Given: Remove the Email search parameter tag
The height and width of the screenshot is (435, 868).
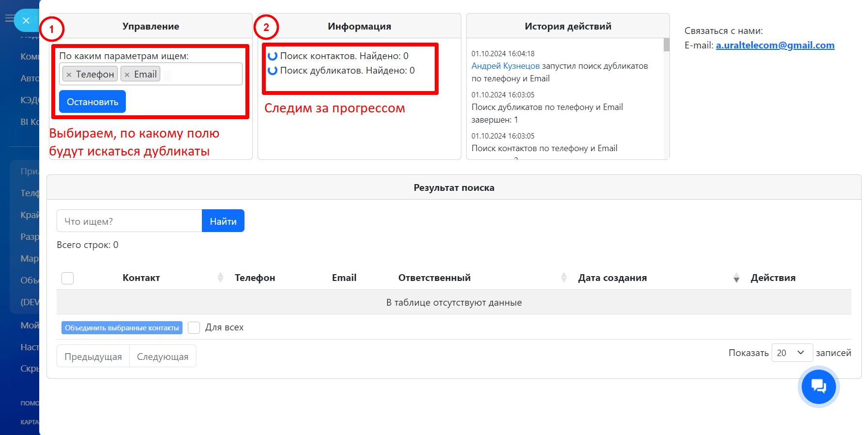Looking at the screenshot, I should pos(127,75).
